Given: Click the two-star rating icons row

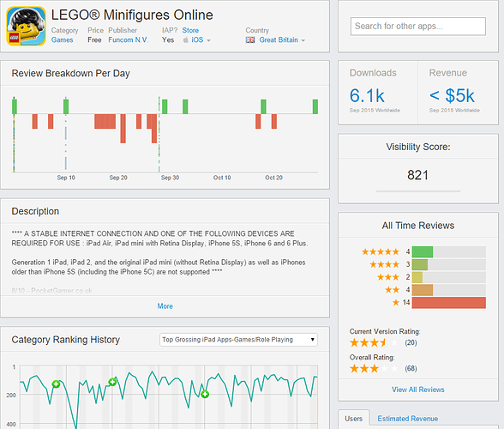Looking at the screenshot, I should point(393,290).
